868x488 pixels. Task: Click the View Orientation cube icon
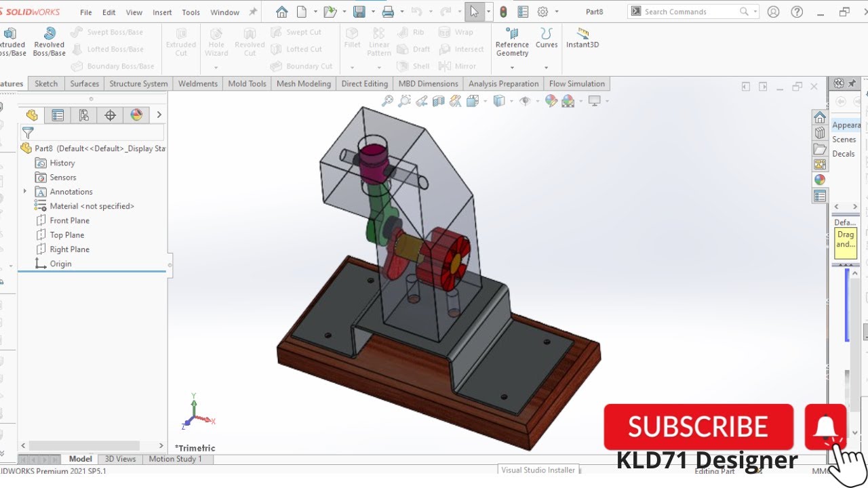pos(472,101)
